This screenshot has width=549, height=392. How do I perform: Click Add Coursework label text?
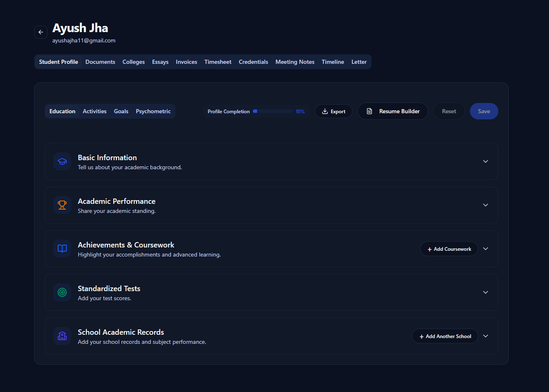(x=452, y=249)
